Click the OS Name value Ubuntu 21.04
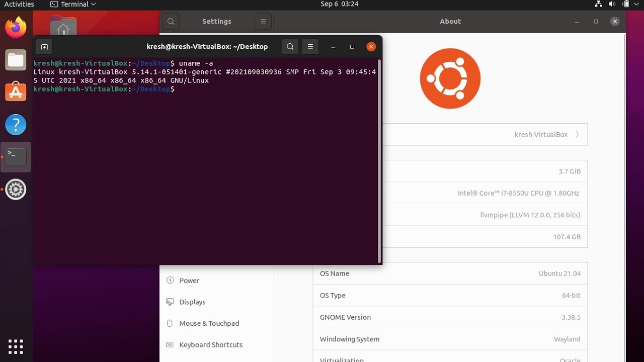Screen dimensions: 644x362 point(559,274)
